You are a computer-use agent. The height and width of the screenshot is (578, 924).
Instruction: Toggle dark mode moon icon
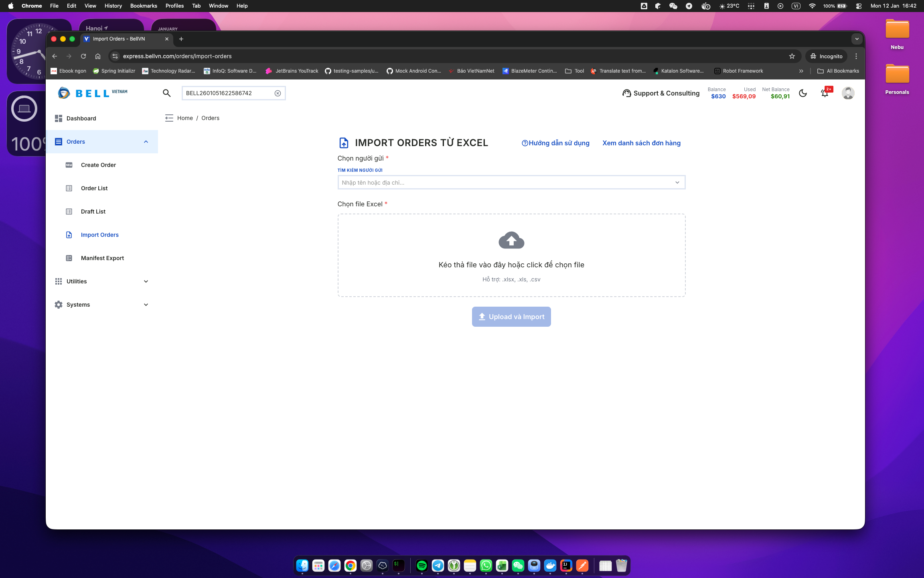[x=803, y=93]
